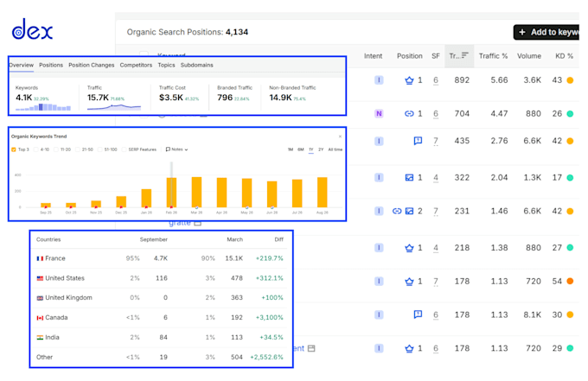The height and width of the screenshot is (381, 588).
Task: Set trend range to 6M
Action: click(301, 149)
